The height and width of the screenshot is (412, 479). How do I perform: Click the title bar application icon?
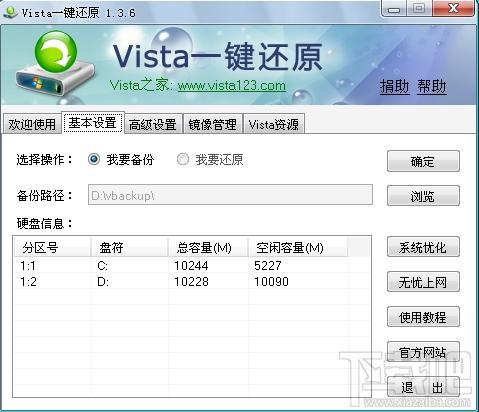coord(11,13)
